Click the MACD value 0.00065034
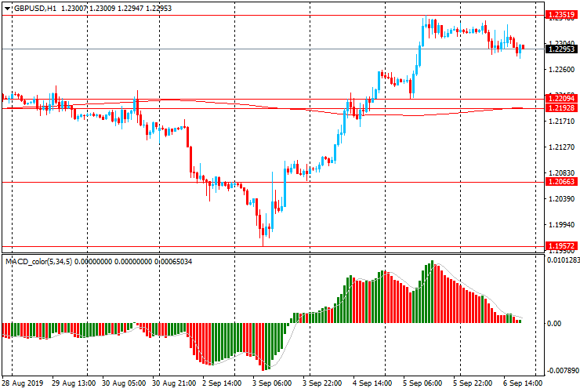 (x=173, y=262)
